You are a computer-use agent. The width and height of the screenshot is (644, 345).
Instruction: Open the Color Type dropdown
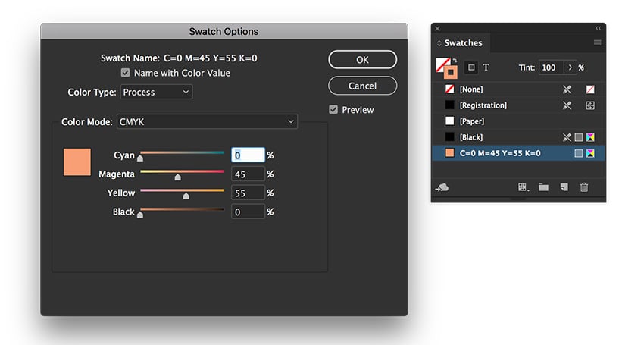pyautogui.click(x=156, y=93)
